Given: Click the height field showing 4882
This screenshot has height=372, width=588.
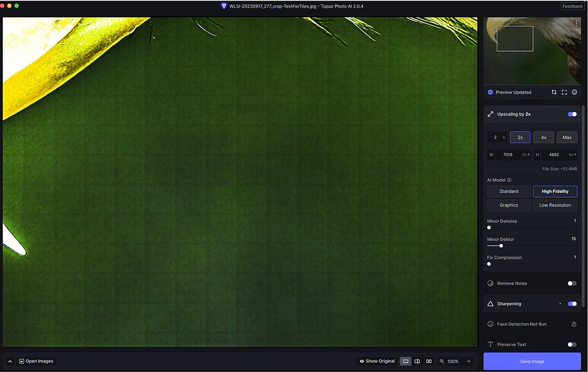Looking at the screenshot, I should [554, 154].
